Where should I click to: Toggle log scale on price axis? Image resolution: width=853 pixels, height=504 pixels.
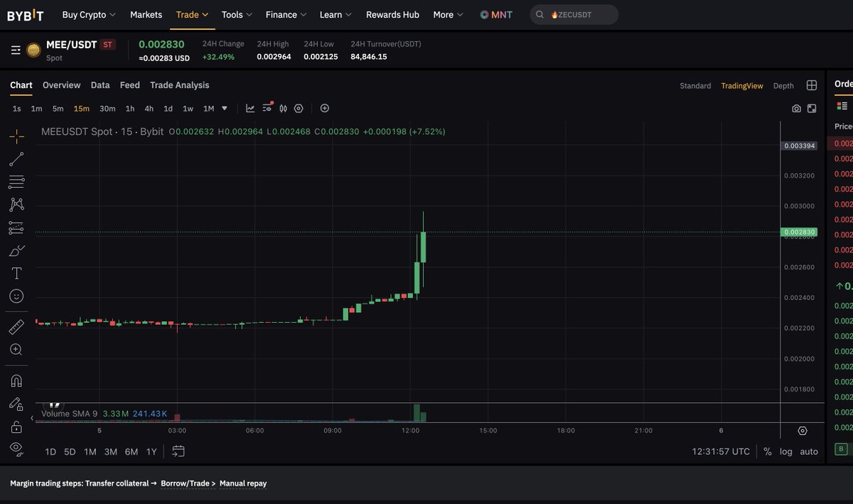[785, 451]
